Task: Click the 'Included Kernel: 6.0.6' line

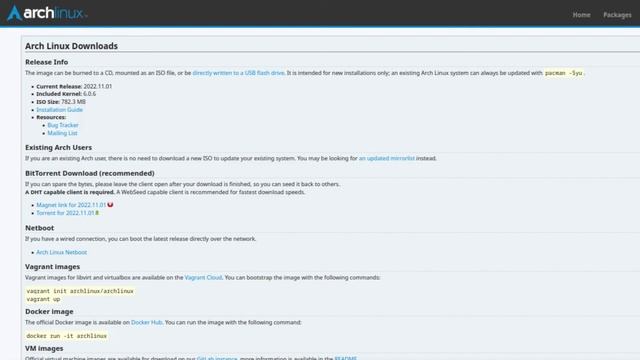Action: tap(66, 93)
